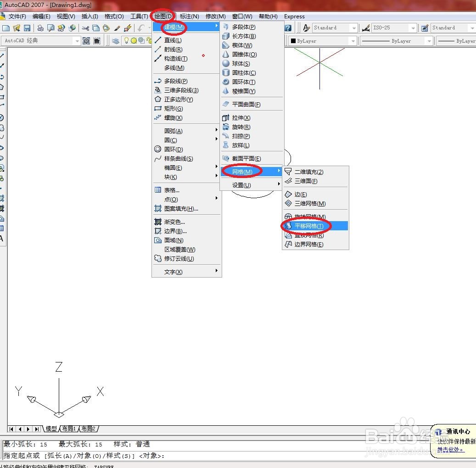Click the Plot printer icon
Image resolution: width=476 pixels, height=468 pixels.
click(x=40, y=28)
